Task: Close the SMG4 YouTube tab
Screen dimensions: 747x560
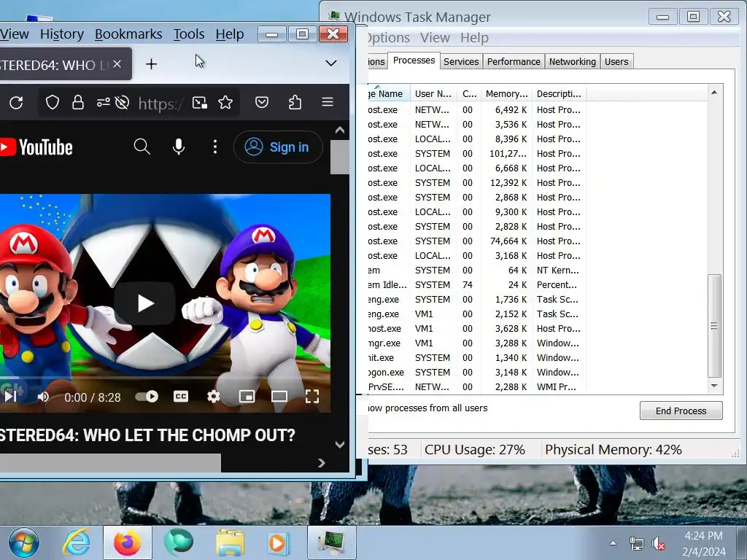Action: (x=117, y=64)
